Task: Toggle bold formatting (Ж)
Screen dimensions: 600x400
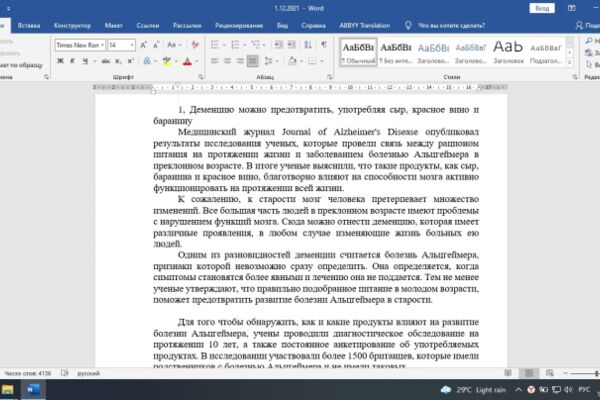Action: [60, 61]
